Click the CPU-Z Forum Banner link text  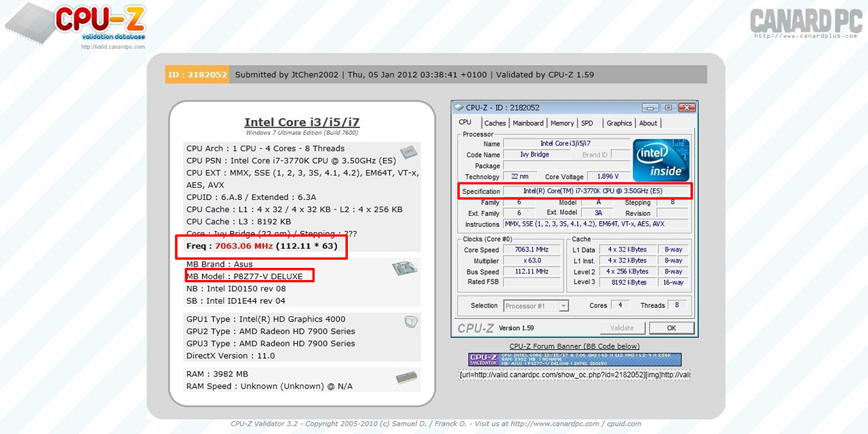click(x=574, y=347)
